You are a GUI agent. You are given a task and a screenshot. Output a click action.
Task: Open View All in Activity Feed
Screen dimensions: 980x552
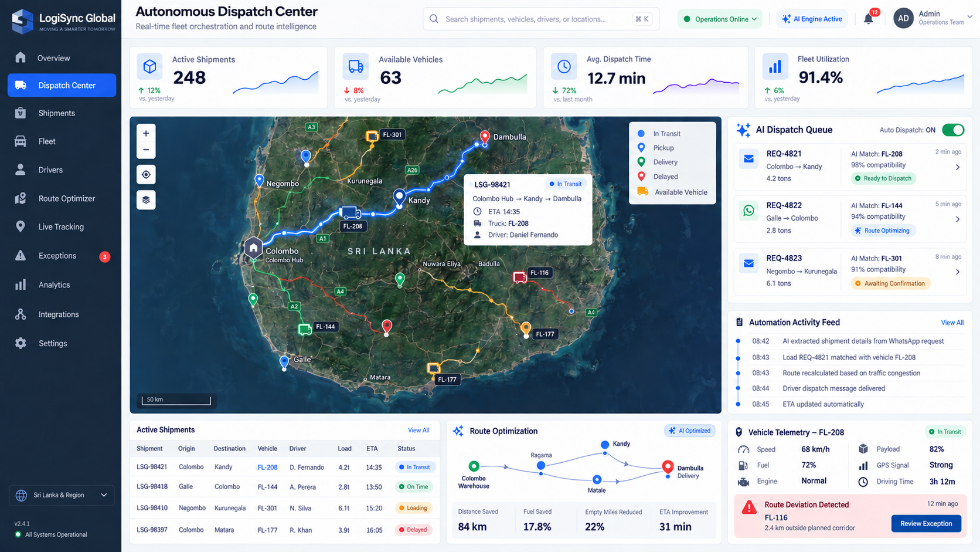952,323
